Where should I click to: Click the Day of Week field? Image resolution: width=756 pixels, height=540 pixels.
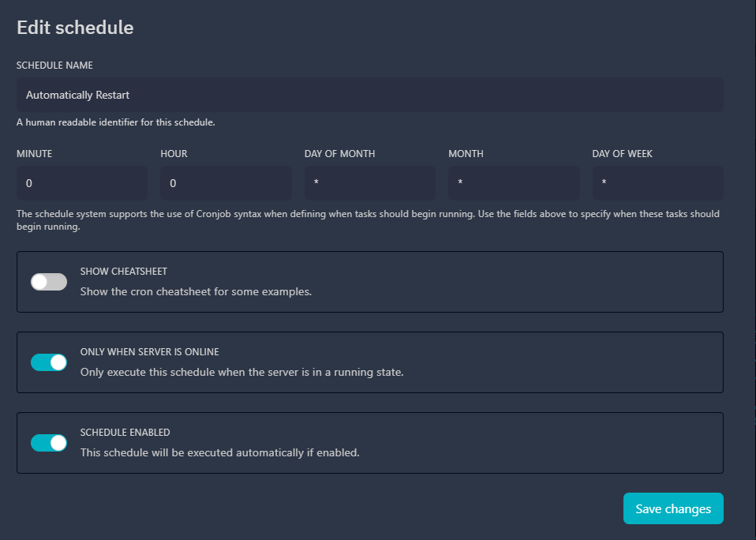657,183
